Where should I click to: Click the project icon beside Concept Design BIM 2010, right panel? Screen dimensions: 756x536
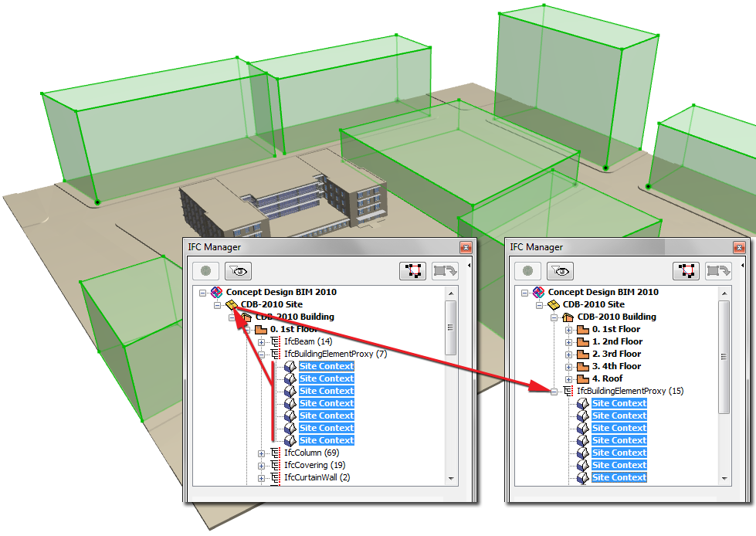[538, 292]
